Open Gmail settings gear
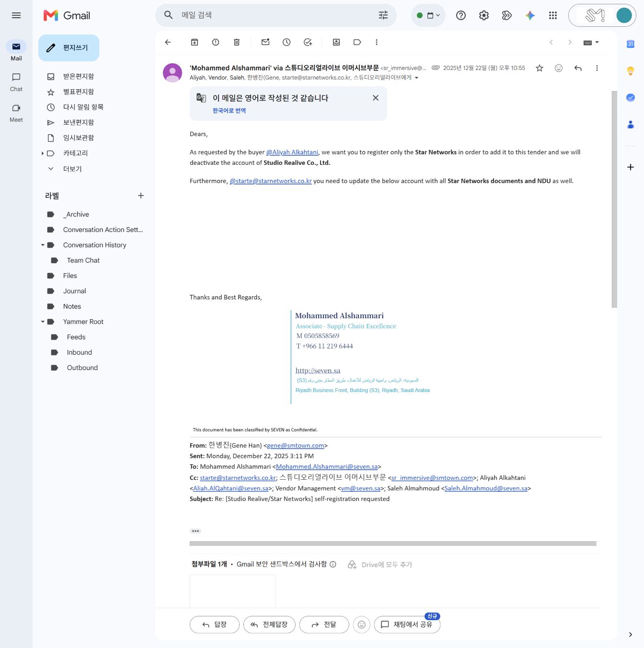 [484, 15]
